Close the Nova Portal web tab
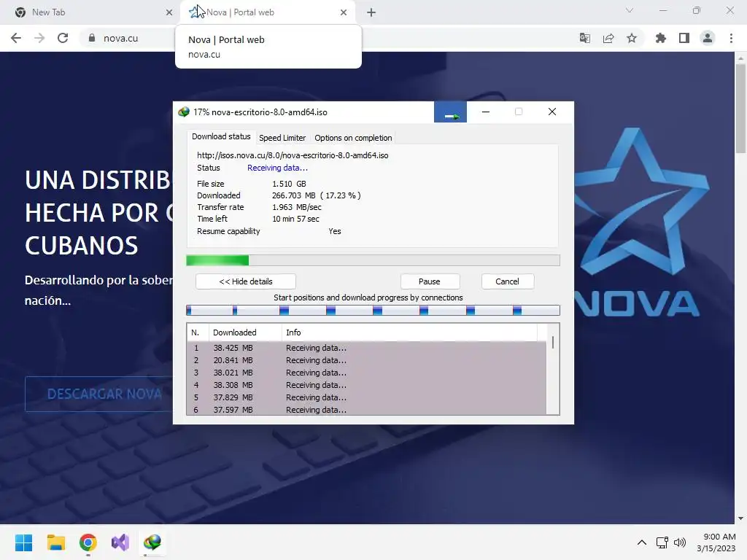 tap(344, 12)
